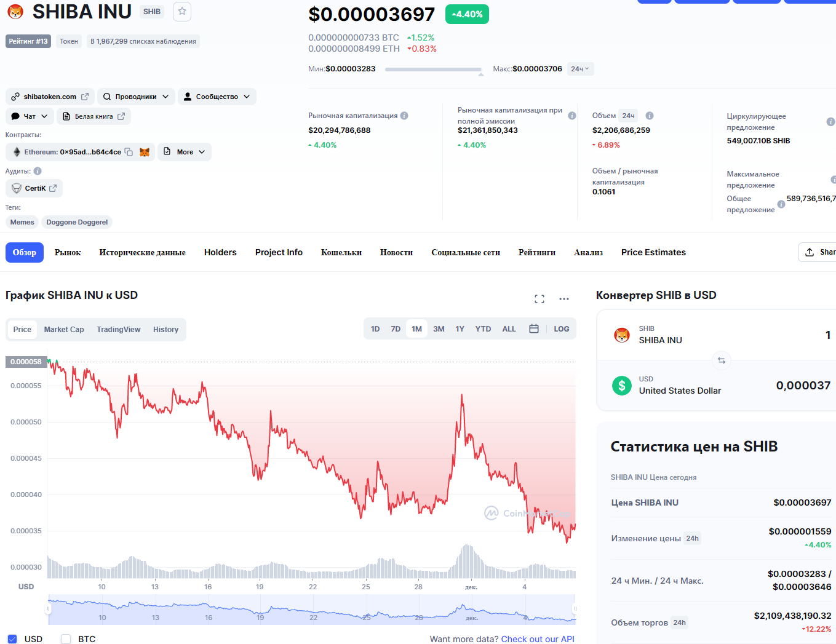Show info for Общее предложение

(781, 204)
